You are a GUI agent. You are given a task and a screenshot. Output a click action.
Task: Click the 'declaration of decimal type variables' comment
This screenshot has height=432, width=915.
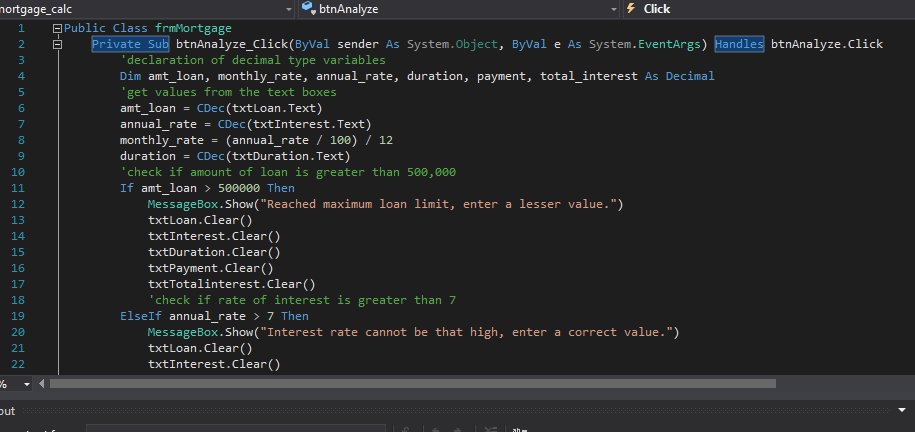[253, 60]
